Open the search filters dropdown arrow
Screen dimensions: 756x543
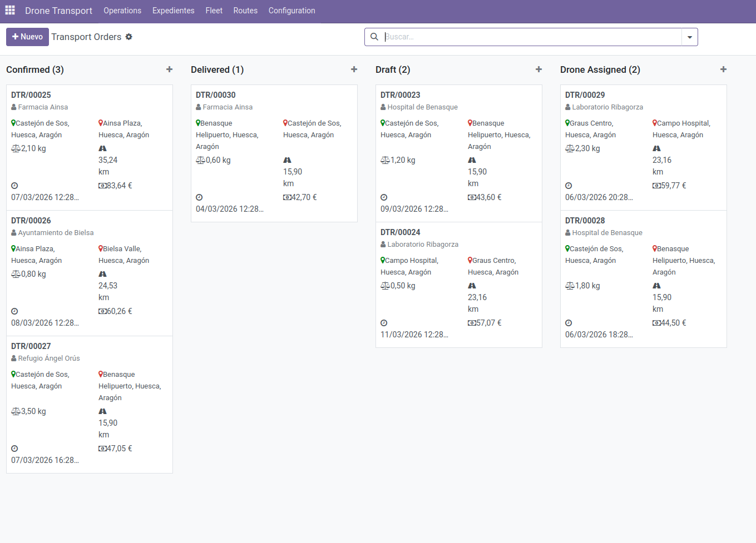point(689,37)
